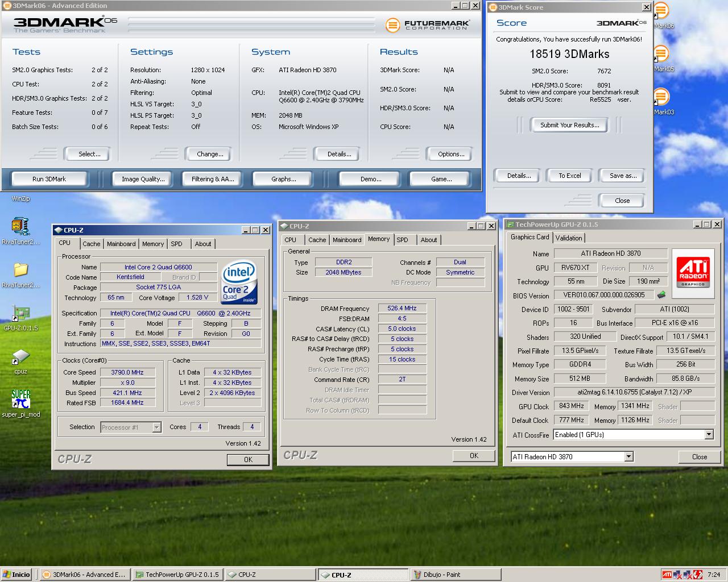Screen dimensions: 728x582
Task: Click the Graphs button in 3DMark06
Action: click(284, 179)
